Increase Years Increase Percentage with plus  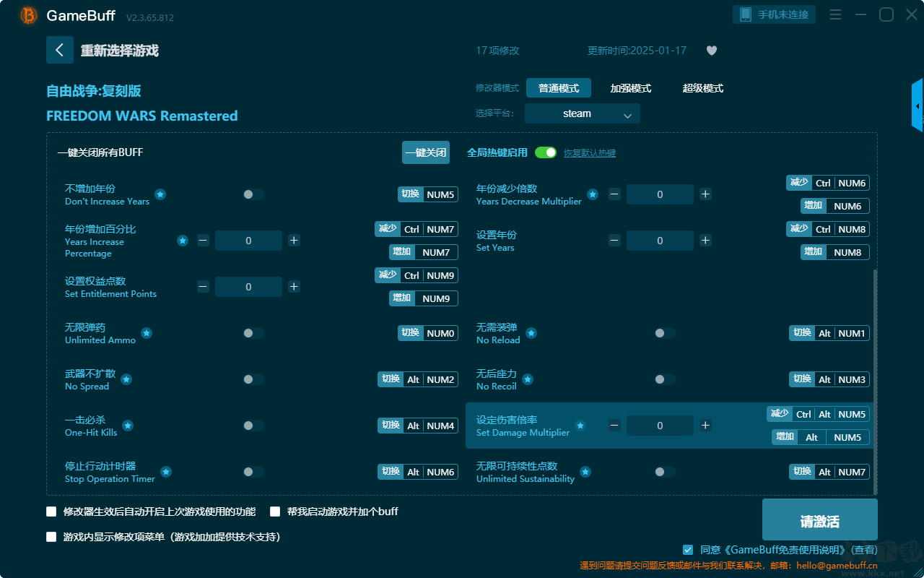[x=294, y=240]
